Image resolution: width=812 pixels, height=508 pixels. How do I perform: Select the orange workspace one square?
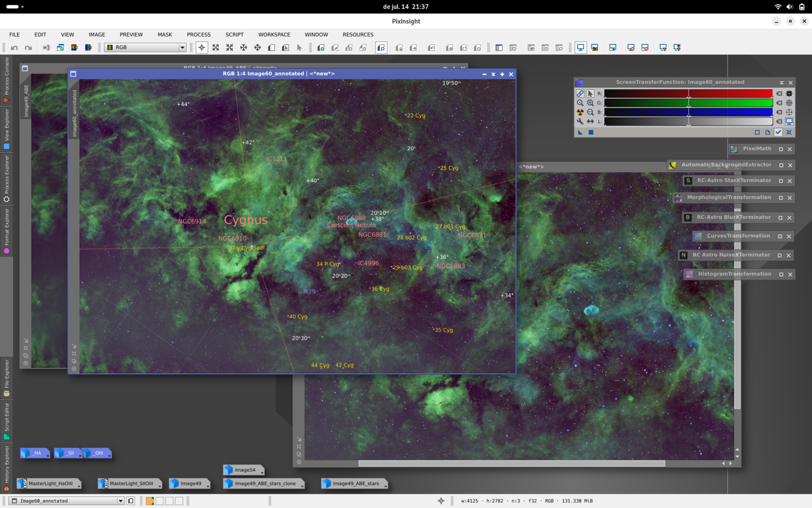[x=150, y=501]
